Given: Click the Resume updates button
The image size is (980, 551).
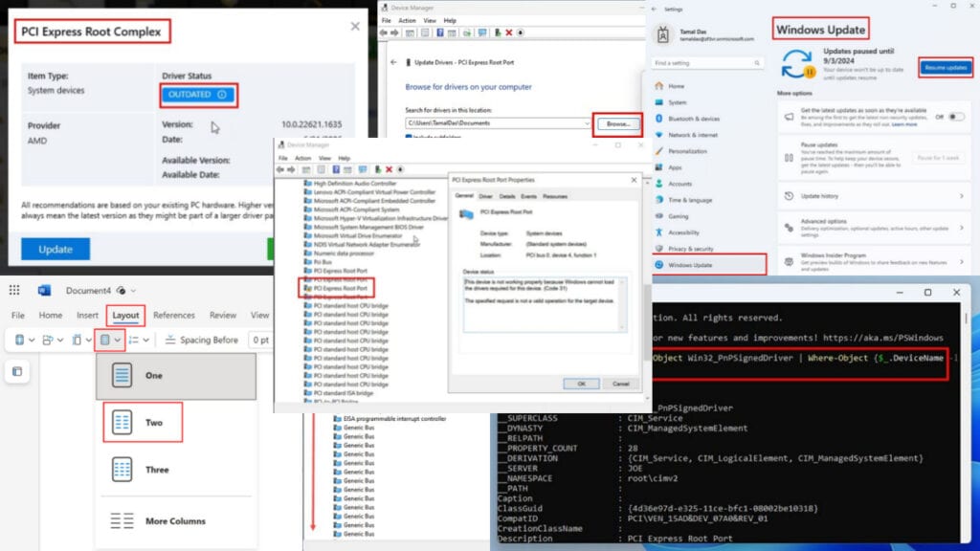Looking at the screenshot, I should coord(945,69).
